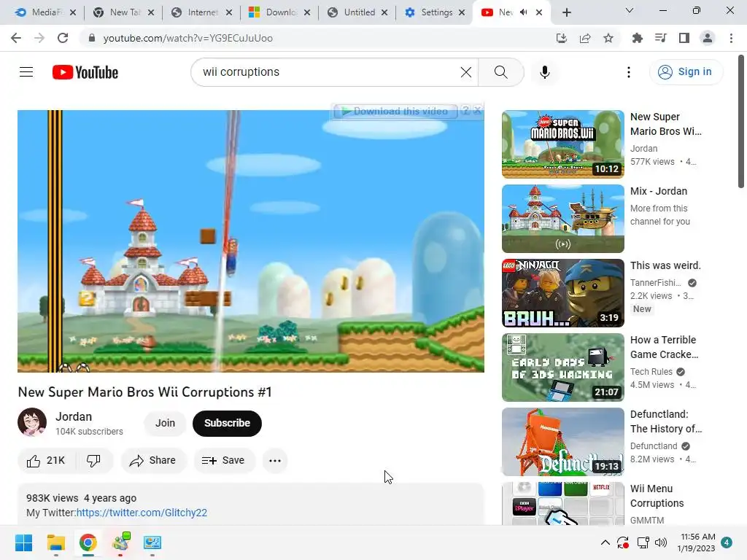Switch to the Internet tab

coord(202,12)
